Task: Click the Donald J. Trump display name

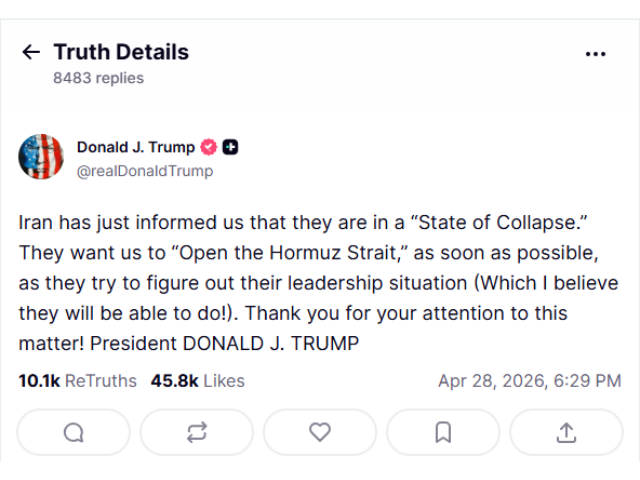Action: [x=136, y=147]
